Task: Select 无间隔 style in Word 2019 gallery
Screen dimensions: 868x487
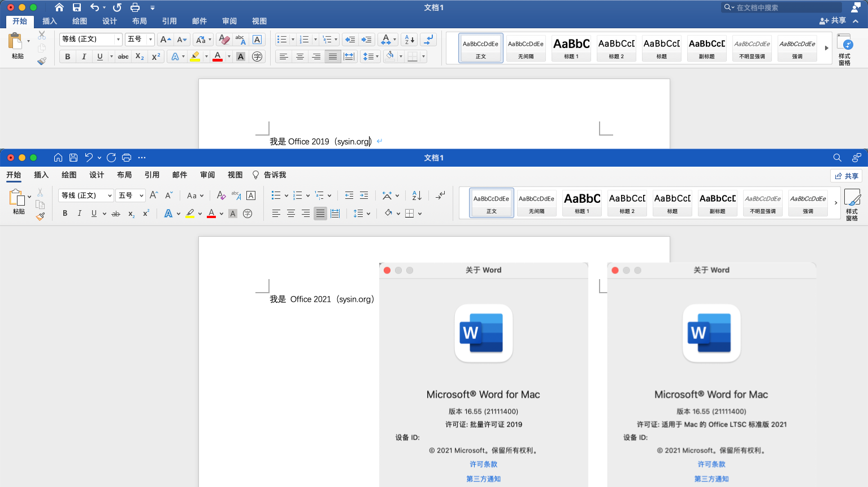Action: point(526,47)
